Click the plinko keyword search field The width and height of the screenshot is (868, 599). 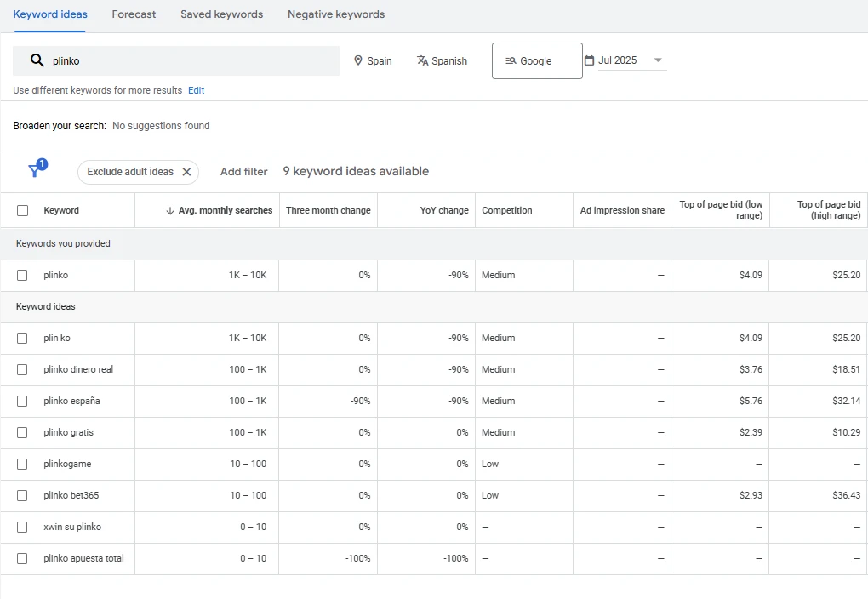point(176,61)
